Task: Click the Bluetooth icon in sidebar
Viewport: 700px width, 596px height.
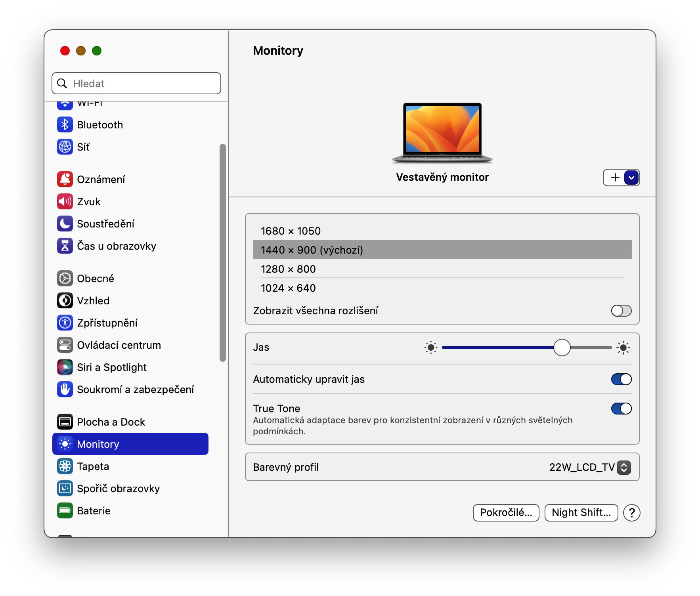Action: pyautogui.click(x=65, y=125)
